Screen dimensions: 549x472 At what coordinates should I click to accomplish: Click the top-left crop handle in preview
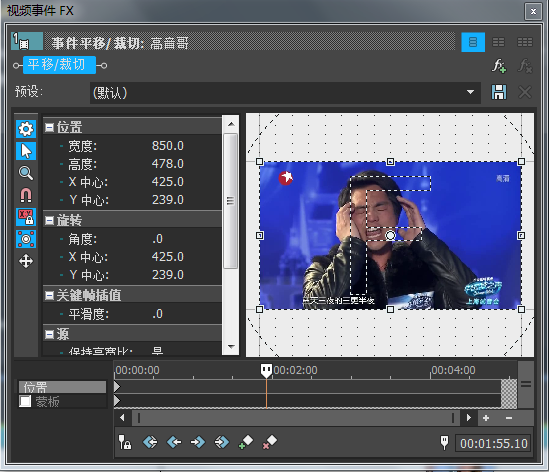click(x=259, y=161)
